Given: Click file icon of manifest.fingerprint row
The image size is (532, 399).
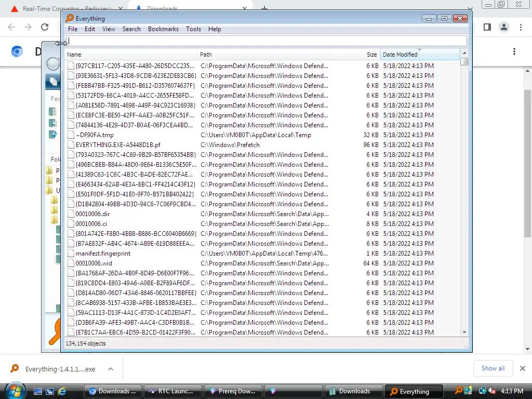Looking at the screenshot, I should pyautogui.click(x=71, y=253).
